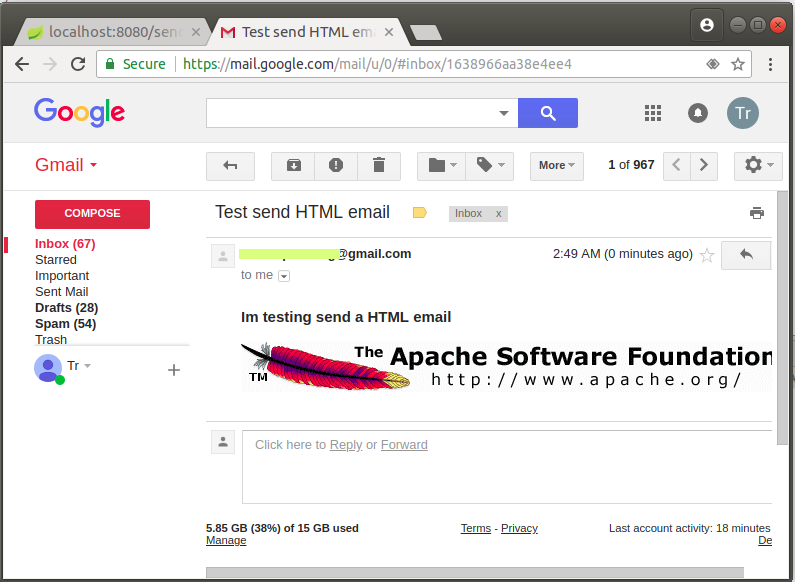This screenshot has width=795, height=582.
Task: Open Google notifications bell
Action: pos(698,113)
